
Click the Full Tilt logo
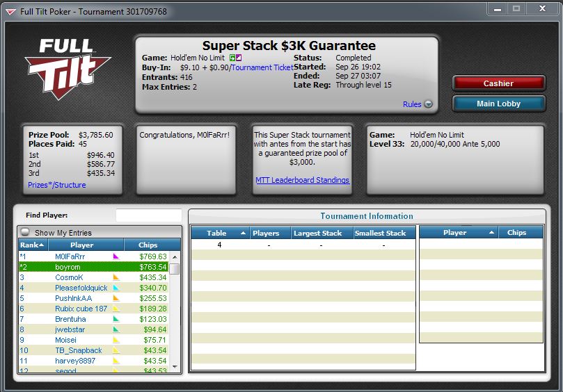(68, 70)
